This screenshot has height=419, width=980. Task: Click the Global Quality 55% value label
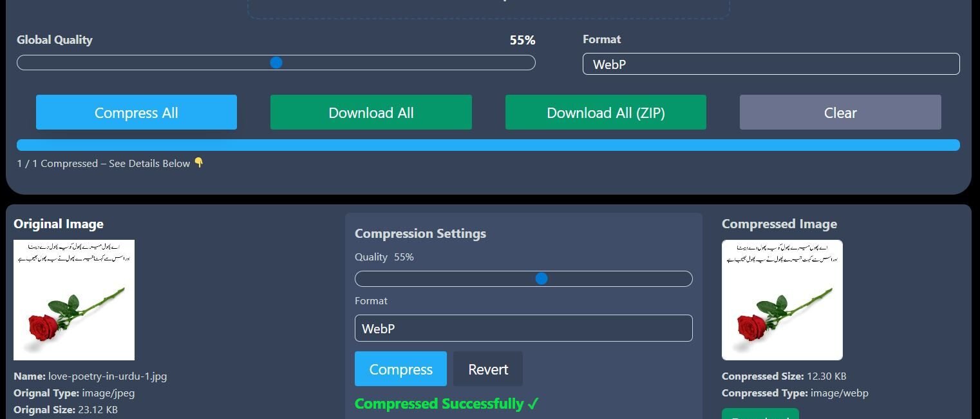pos(522,40)
